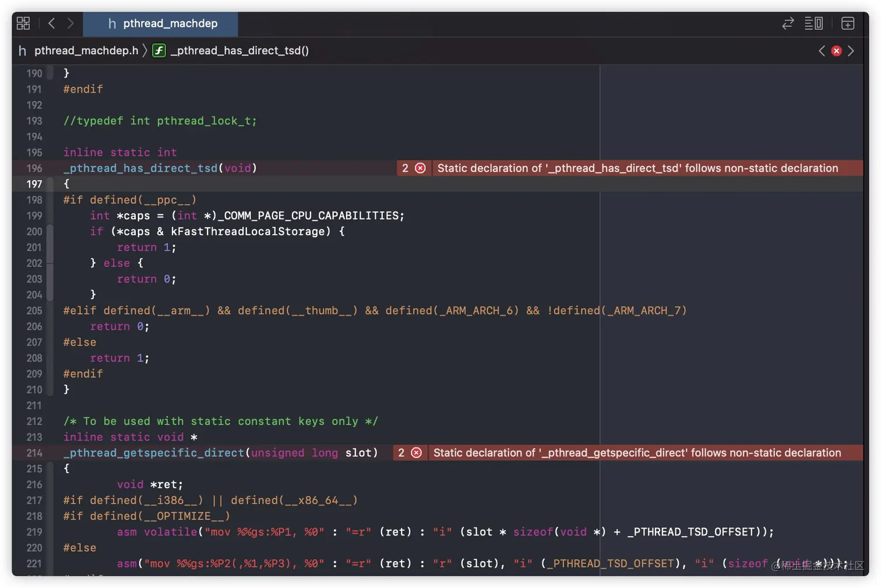Click the 'slot' parameter on line 214
Viewport: 881px width, 588px height.
click(x=358, y=453)
